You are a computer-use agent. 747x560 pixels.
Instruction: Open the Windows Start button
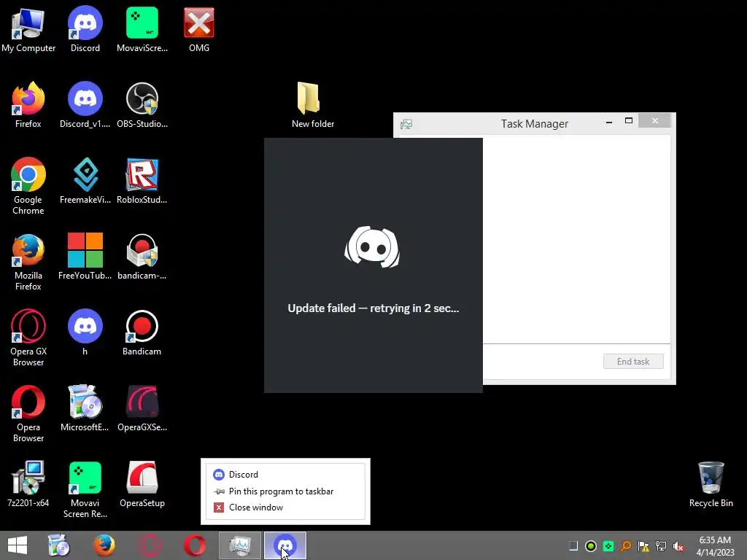(x=18, y=545)
